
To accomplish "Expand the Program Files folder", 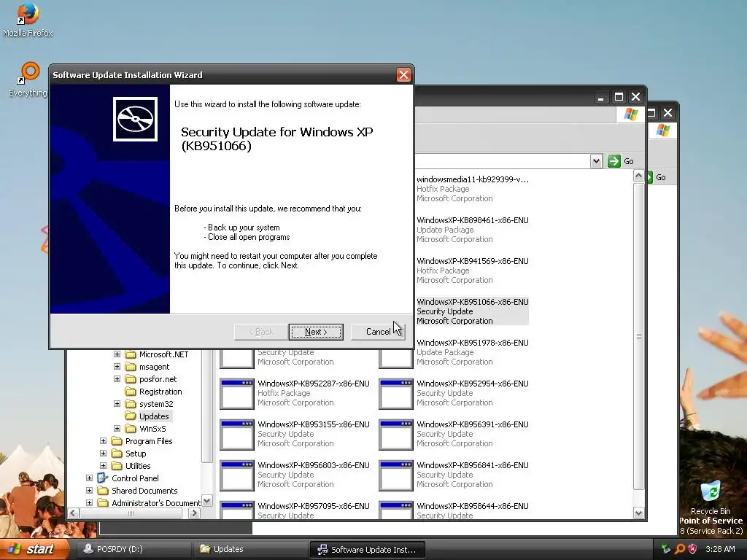I will point(103,441).
